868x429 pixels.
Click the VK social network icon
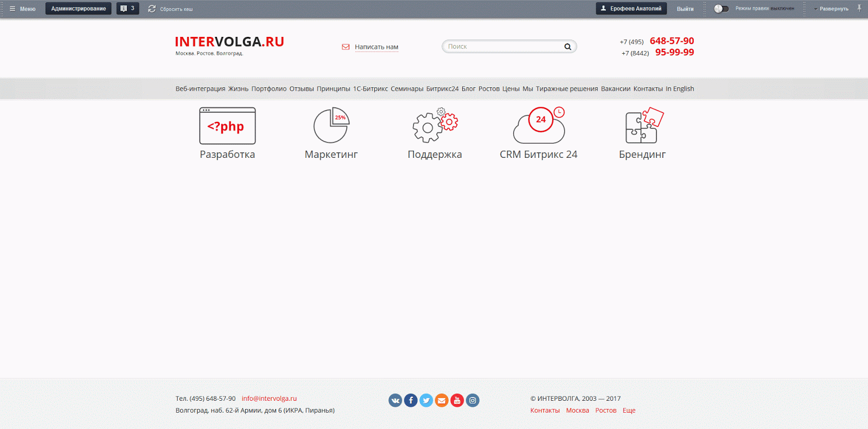tap(395, 401)
